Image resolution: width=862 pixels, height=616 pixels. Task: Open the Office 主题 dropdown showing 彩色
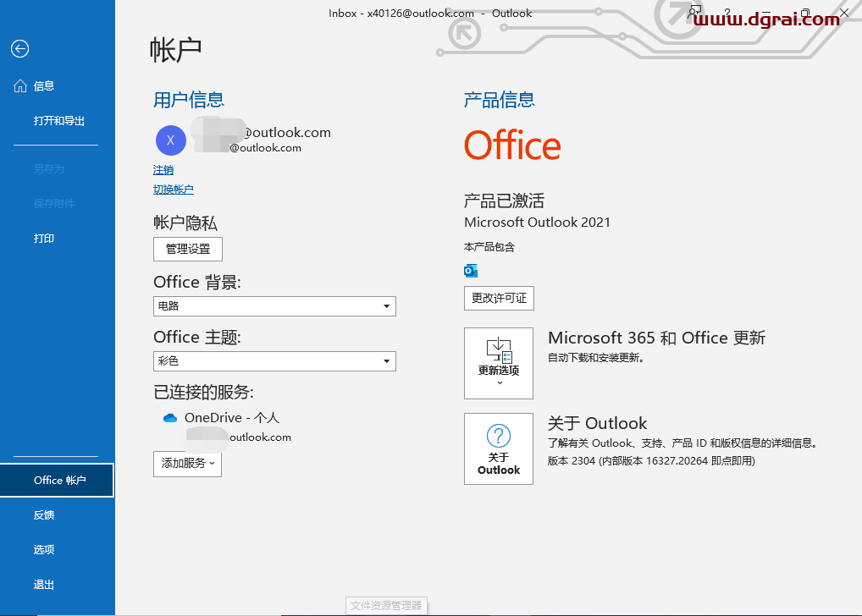coord(274,361)
